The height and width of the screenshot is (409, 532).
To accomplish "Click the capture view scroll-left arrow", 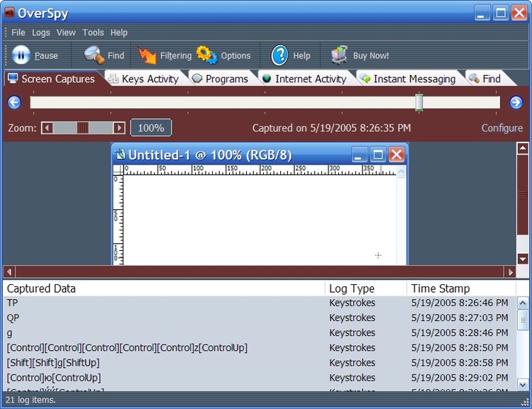I will click(x=9, y=271).
